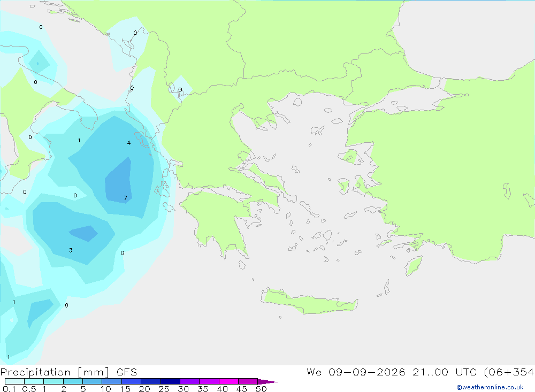
Task: Click the date text We 09-09-2026 21.00 UTC
Action: pyautogui.click(x=393, y=372)
